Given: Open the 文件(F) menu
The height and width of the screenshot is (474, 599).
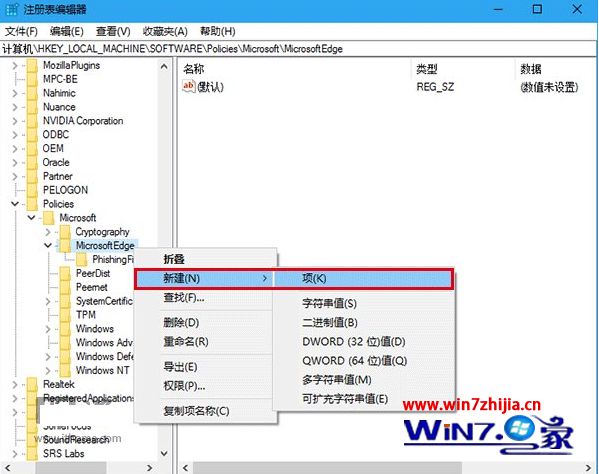Looking at the screenshot, I should point(21,31).
